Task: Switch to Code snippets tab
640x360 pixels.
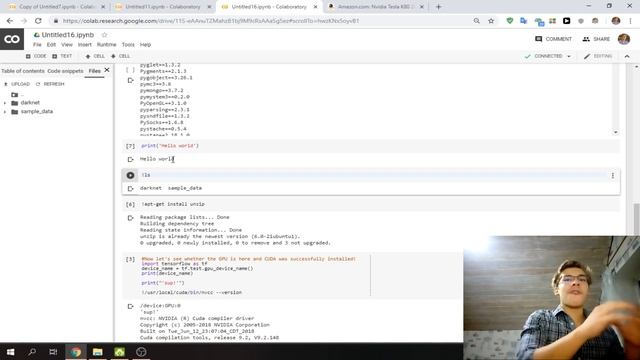Action: point(65,71)
